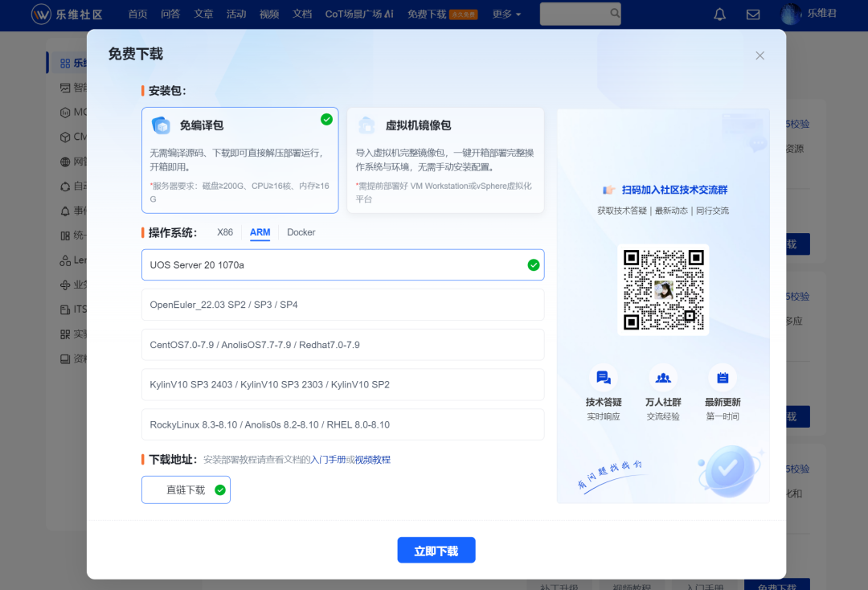The image size is (868, 590).
Task: Click the sidebar 统 layout icon
Action: [65, 236]
